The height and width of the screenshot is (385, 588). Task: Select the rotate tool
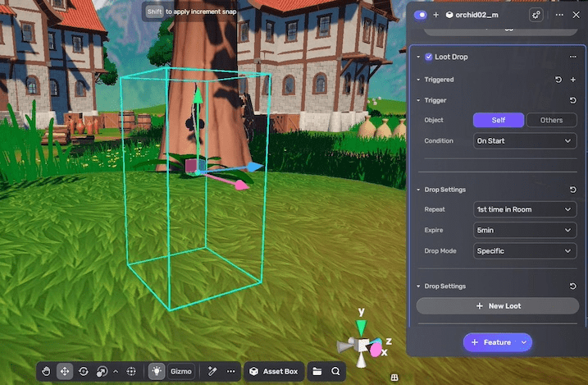pyautogui.click(x=83, y=371)
